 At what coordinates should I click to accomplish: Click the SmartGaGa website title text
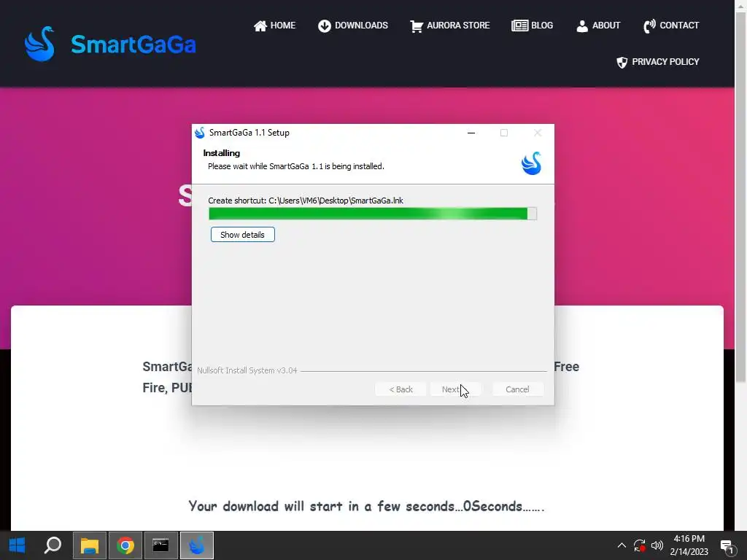coord(133,44)
